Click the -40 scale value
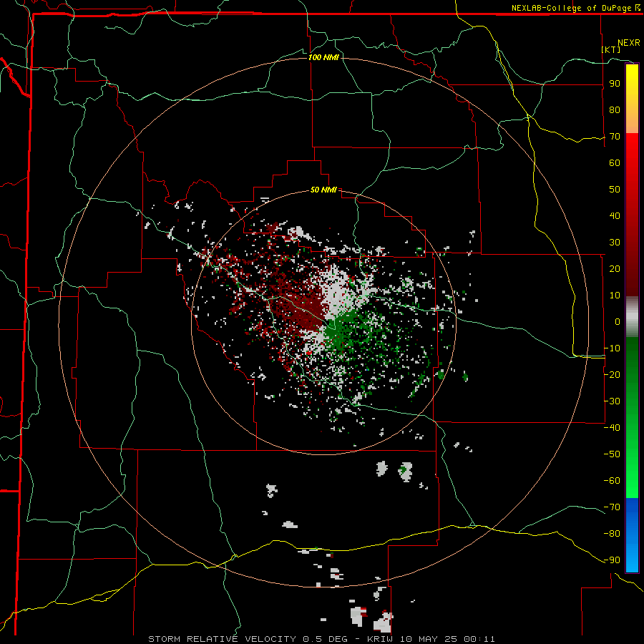Screen dimensions: 644x644 pos(612,428)
